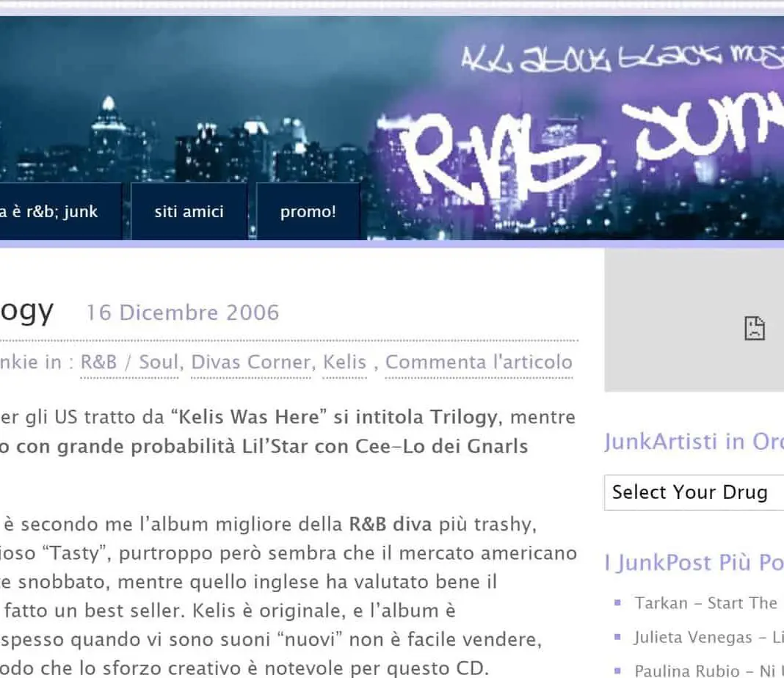Click the R&B Junk graffiti logo
This screenshot has height=678, width=784.
590,155
